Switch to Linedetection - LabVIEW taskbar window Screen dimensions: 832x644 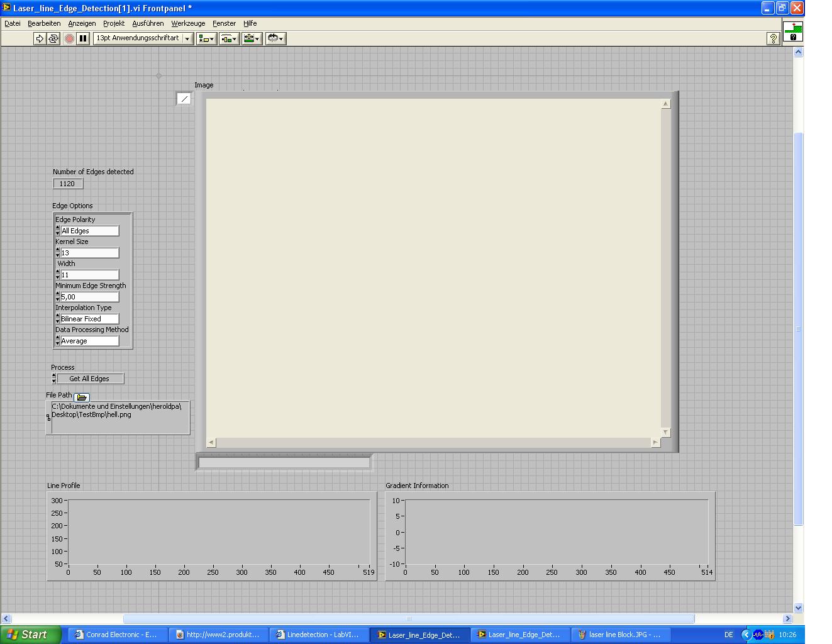[x=319, y=635]
